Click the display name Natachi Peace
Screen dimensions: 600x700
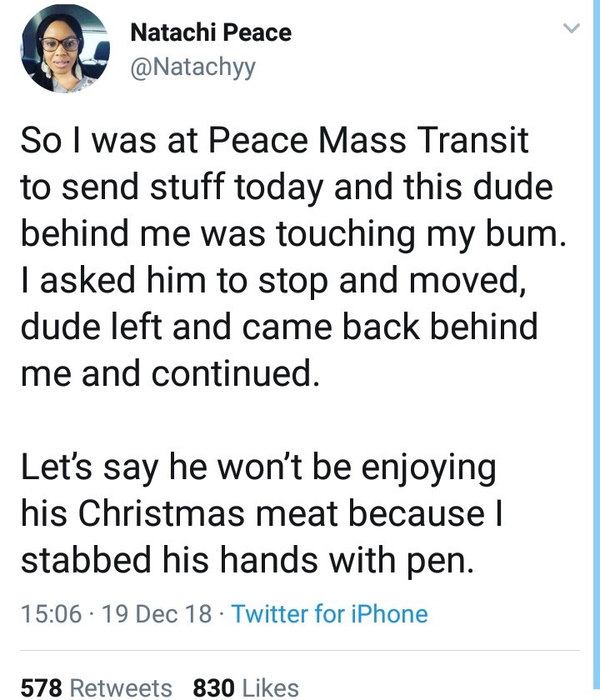[210, 33]
